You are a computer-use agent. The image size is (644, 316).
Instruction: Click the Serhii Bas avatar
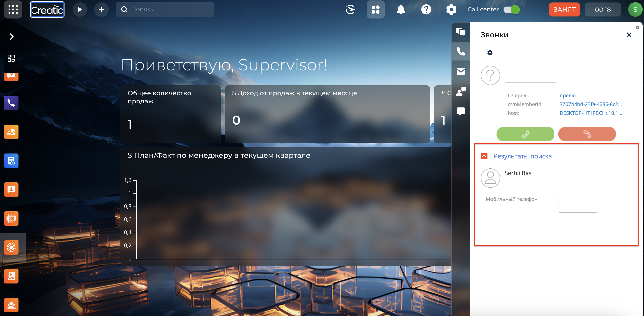(x=490, y=178)
